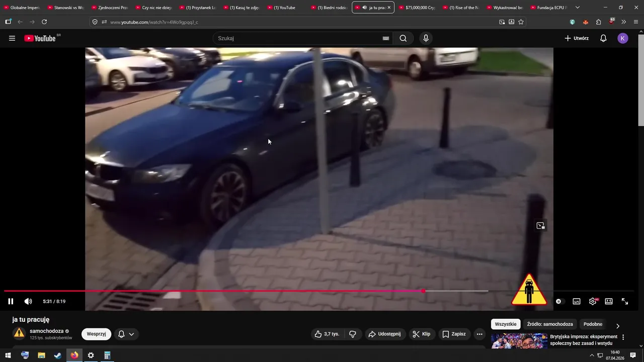Screen dimensions: 644x362
Task: Click the tracking protection shield icon
Action: pyautogui.click(x=95, y=22)
